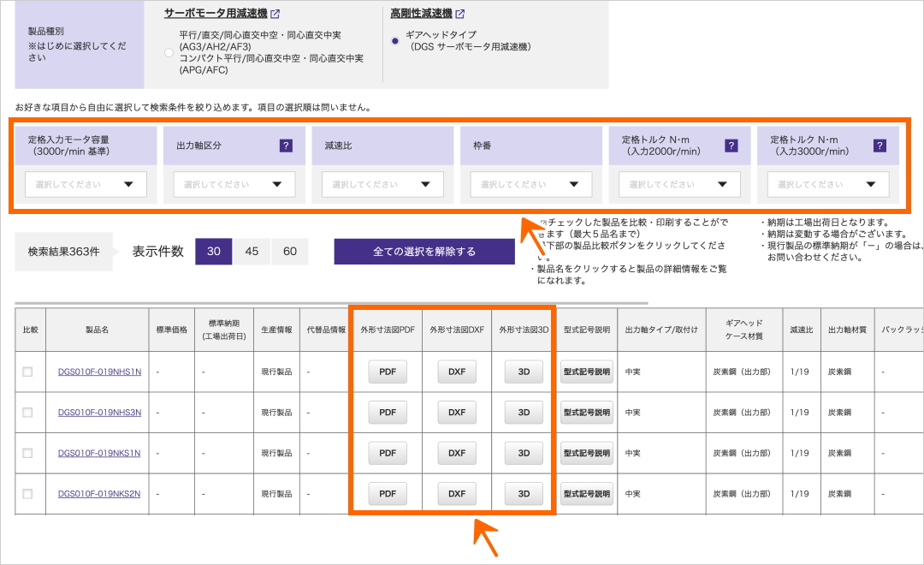Expand the 減速比 dropdown
This screenshot has width=924, height=565.
click(x=382, y=184)
